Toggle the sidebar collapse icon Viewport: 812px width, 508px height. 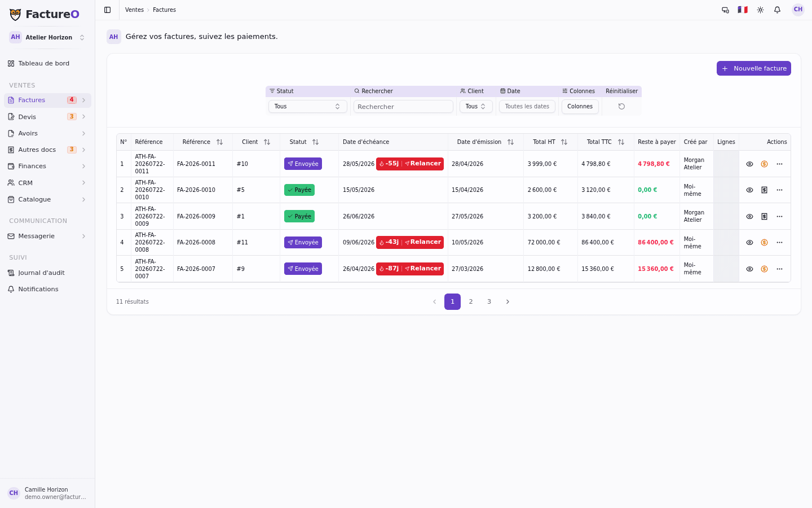(107, 10)
